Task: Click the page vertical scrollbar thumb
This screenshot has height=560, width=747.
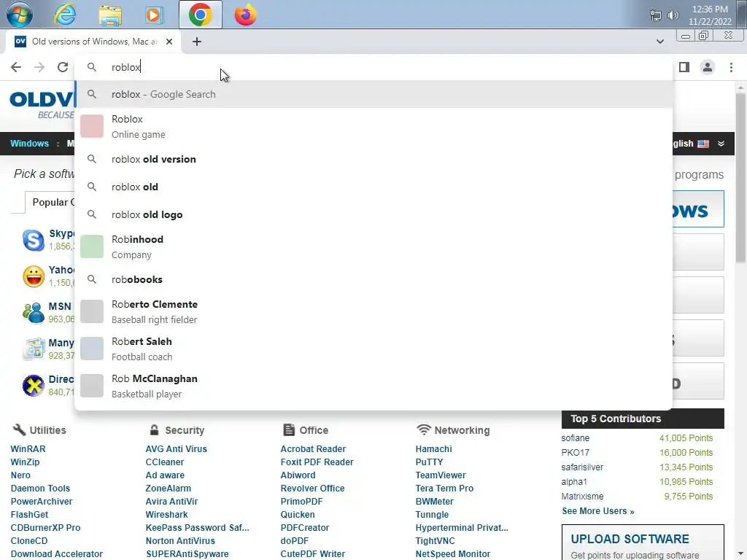Action: pos(740,179)
